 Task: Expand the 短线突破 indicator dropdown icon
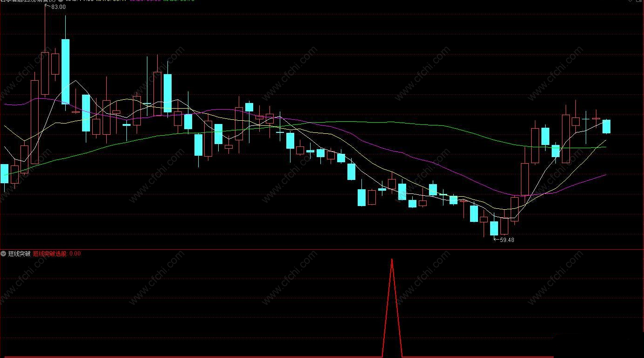pos(4,254)
